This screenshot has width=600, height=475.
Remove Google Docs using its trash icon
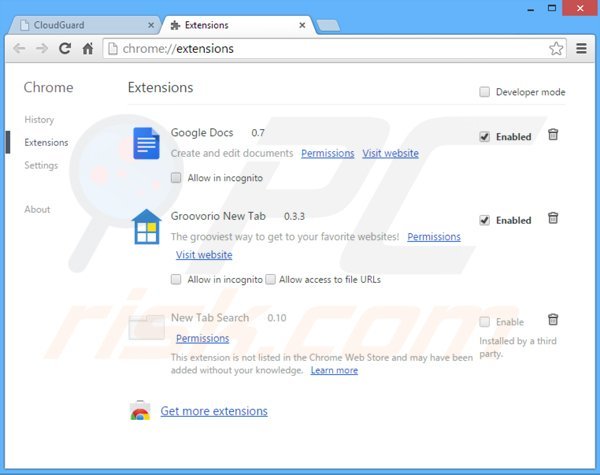click(553, 135)
